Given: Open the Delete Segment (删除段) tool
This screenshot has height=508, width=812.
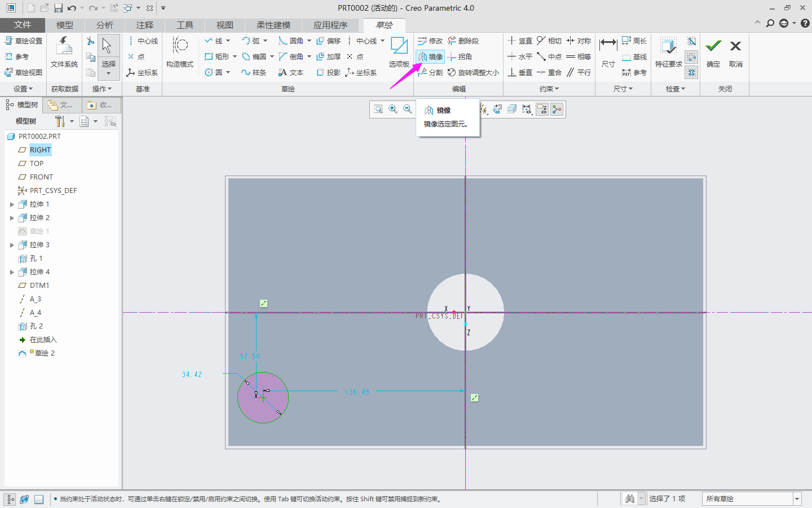Looking at the screenshot, I should coord(463,41).
